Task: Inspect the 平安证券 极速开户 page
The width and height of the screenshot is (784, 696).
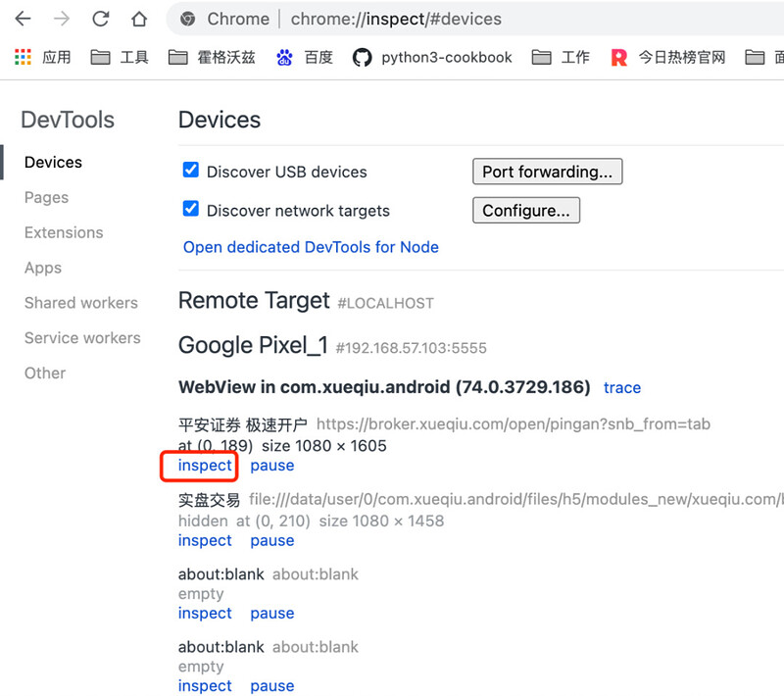Action: (x=205, y=466)
